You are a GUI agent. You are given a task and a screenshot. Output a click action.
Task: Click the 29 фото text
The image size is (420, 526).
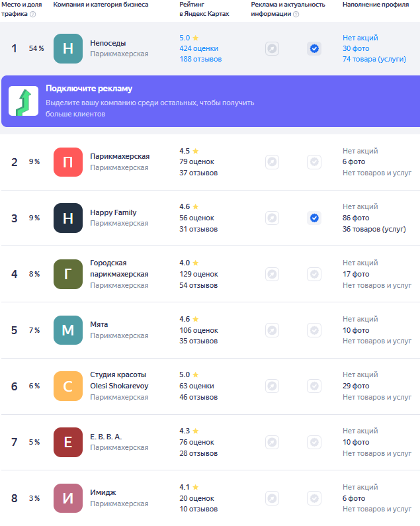click(356, 386)
